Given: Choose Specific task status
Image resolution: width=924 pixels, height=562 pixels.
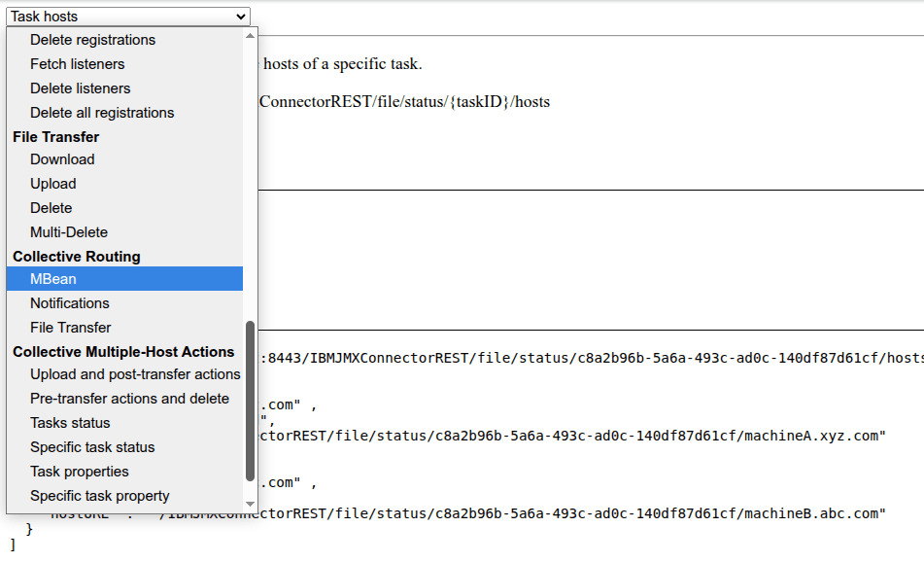Looking at the screenshot, I should 92,447.
